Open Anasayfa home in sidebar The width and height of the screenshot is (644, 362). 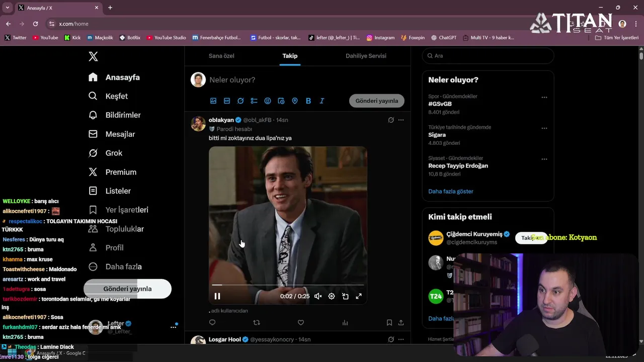pyautogui.click(x=114, y=77)
